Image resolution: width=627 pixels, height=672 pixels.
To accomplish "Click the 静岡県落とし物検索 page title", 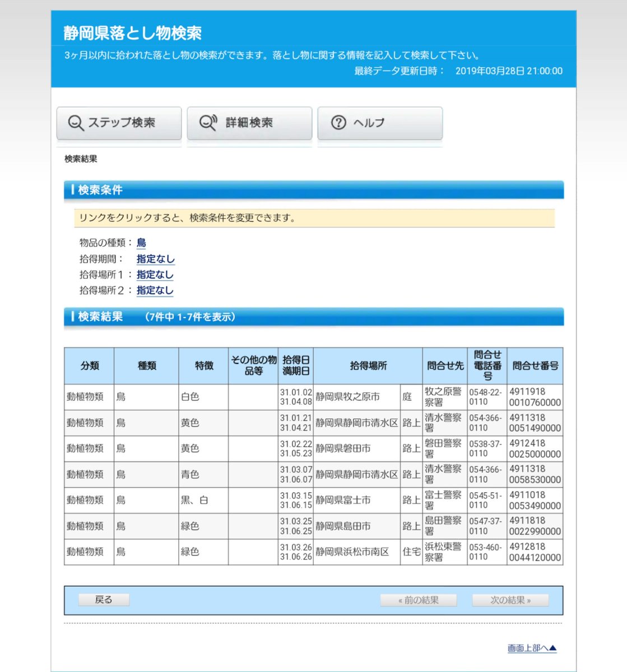I will point(133,33).
